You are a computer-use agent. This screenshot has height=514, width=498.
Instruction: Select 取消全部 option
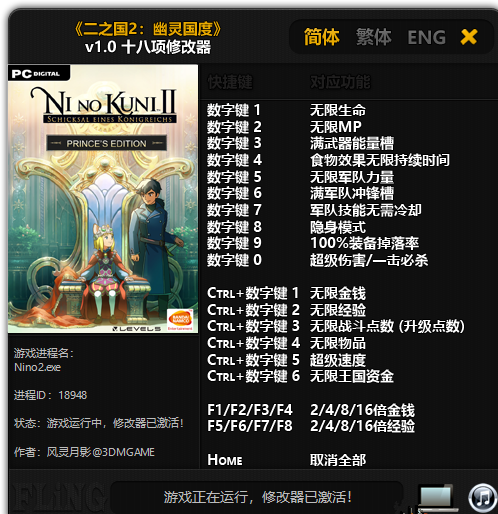[338, 460]
